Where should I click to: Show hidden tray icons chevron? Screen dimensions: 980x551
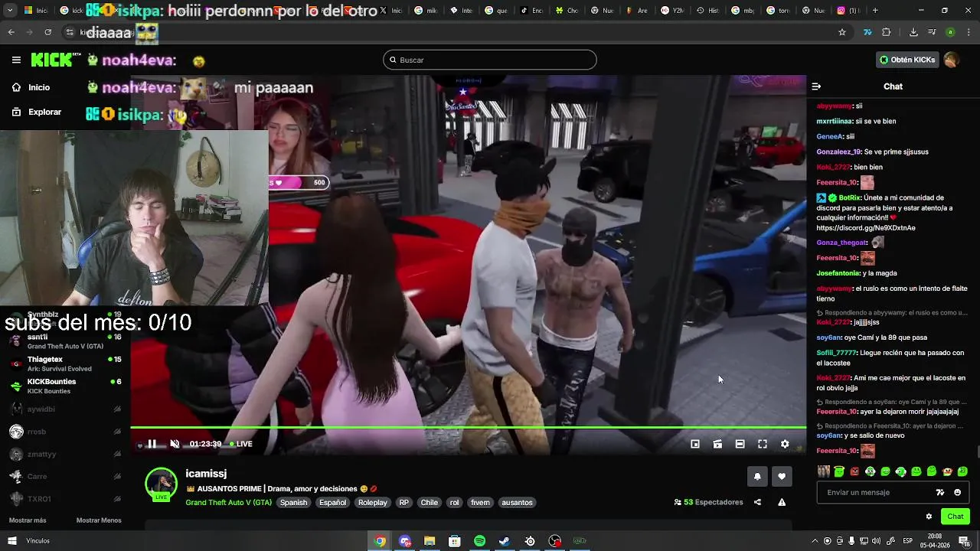click(815, 541)
